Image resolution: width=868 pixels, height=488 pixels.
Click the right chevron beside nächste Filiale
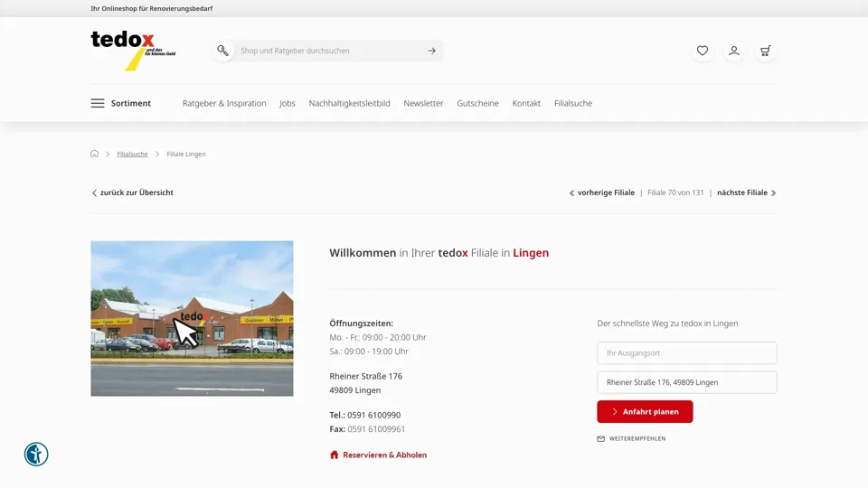point(773,193)
